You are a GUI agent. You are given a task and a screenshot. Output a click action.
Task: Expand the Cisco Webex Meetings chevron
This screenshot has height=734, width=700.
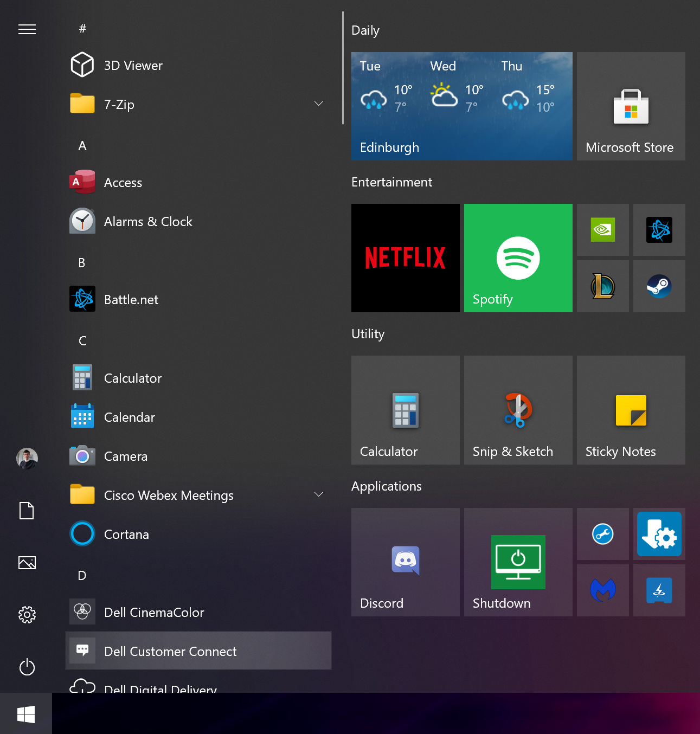coord(319,495)
